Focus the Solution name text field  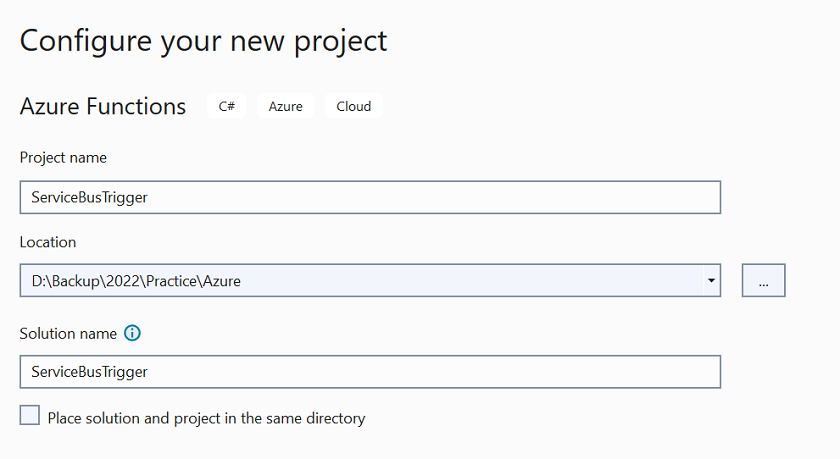tap(370, 372)
